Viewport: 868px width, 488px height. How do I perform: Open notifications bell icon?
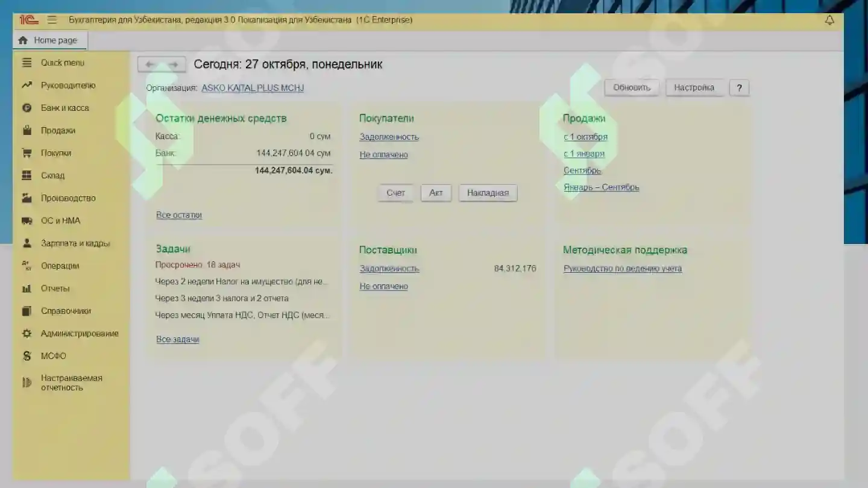point(829,20)
